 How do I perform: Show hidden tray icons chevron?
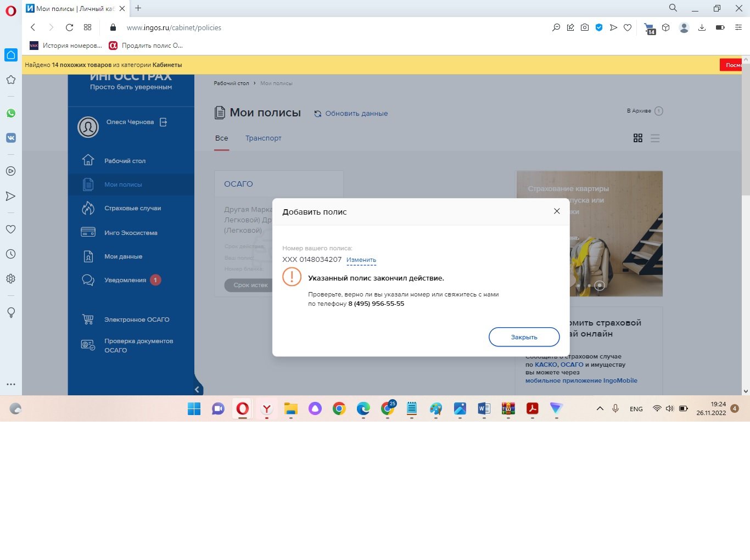click(600, 408)
